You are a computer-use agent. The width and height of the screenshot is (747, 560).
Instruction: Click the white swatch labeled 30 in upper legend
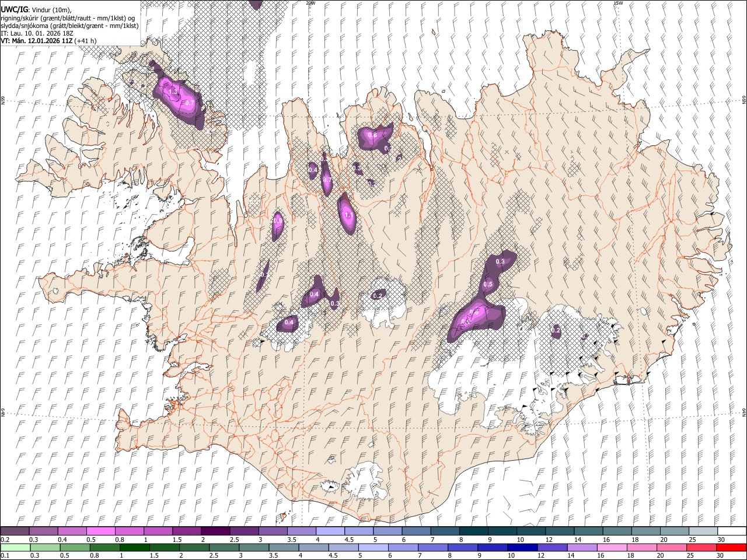click(x=732, y=531)
